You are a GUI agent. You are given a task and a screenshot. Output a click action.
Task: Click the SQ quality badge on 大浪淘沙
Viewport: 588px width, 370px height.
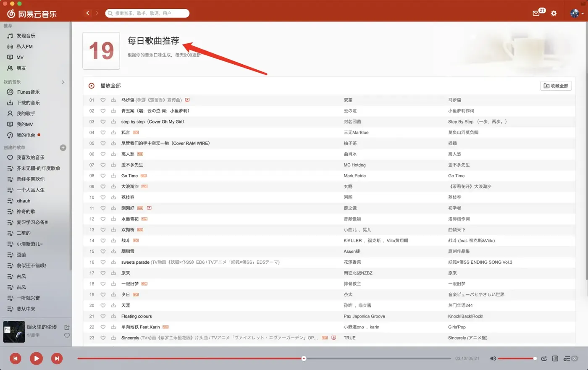tap(144, 186)
